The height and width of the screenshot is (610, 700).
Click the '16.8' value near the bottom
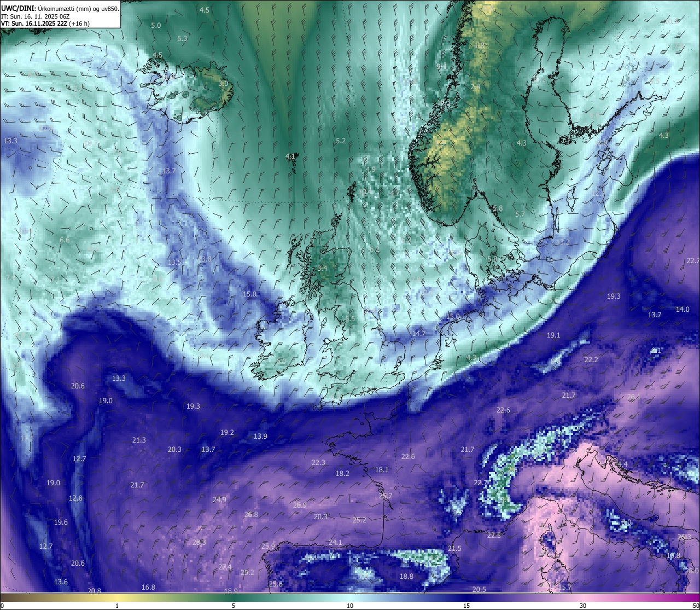point(148,587)
